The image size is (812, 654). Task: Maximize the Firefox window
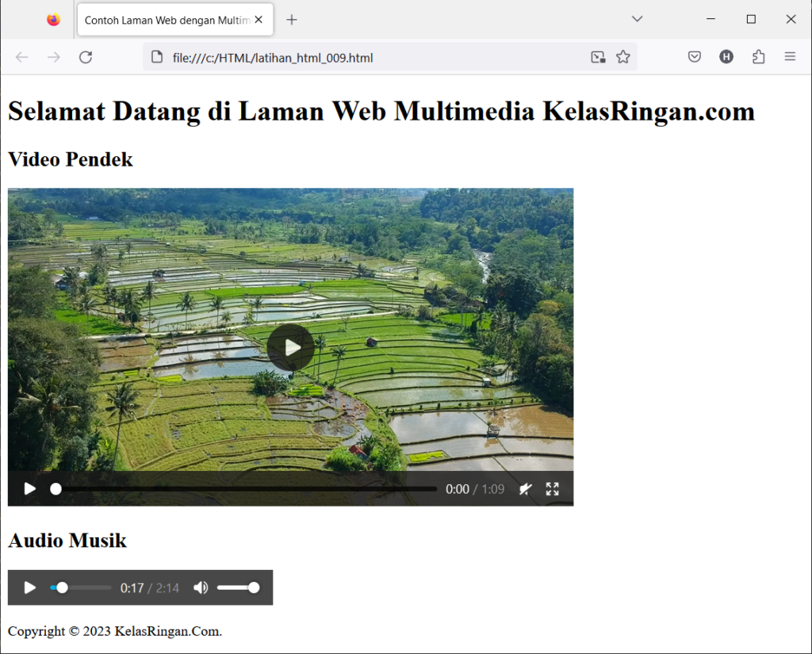point(751,19)
